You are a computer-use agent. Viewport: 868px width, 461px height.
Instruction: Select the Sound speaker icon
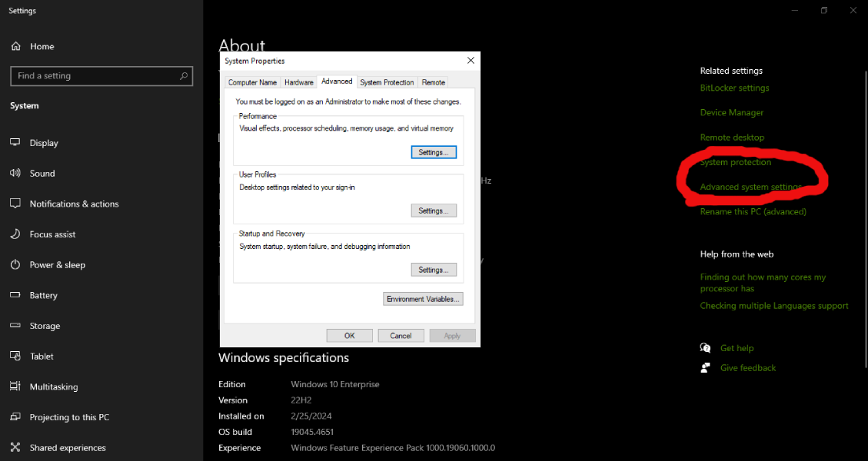coord(15,174)
